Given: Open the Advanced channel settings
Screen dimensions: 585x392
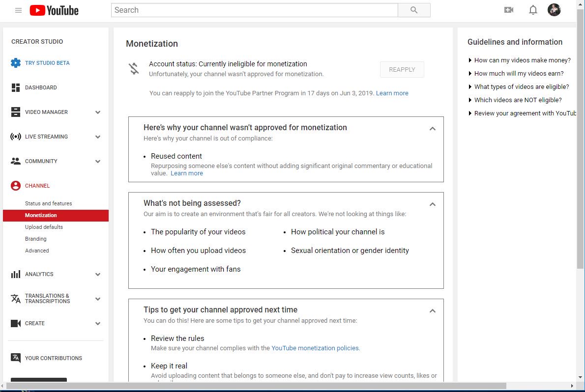Looking at the screenshot, I should [37, 251].
